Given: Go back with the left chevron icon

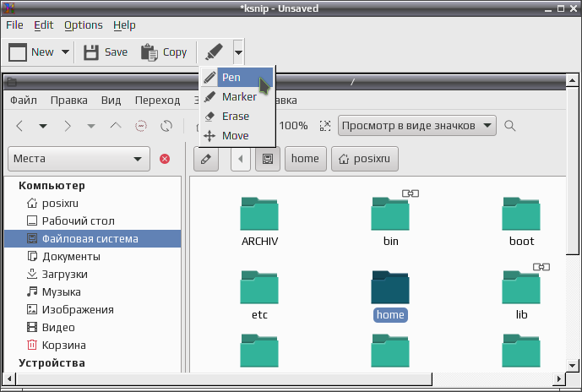Looking at the screenshot, I should click(19, 126).
